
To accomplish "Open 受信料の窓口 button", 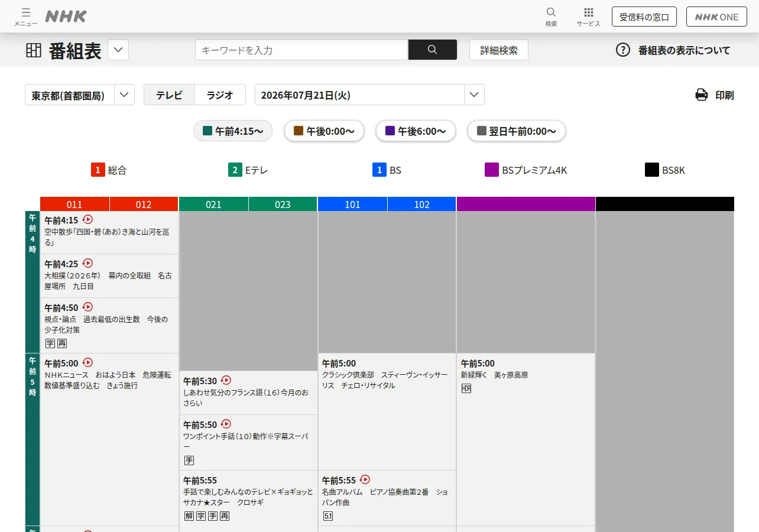I will [x=644, y=17].
